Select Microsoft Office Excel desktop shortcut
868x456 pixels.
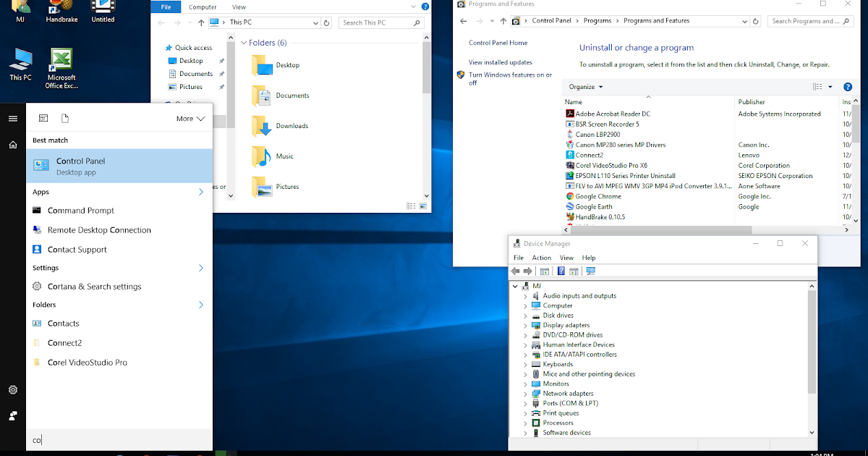(61, 68)
